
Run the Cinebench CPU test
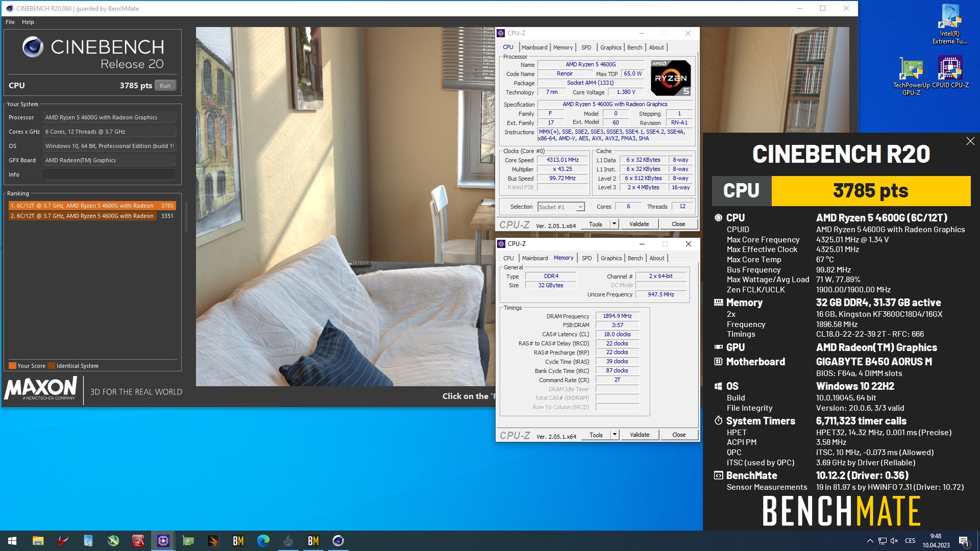[x=165, y=86]
